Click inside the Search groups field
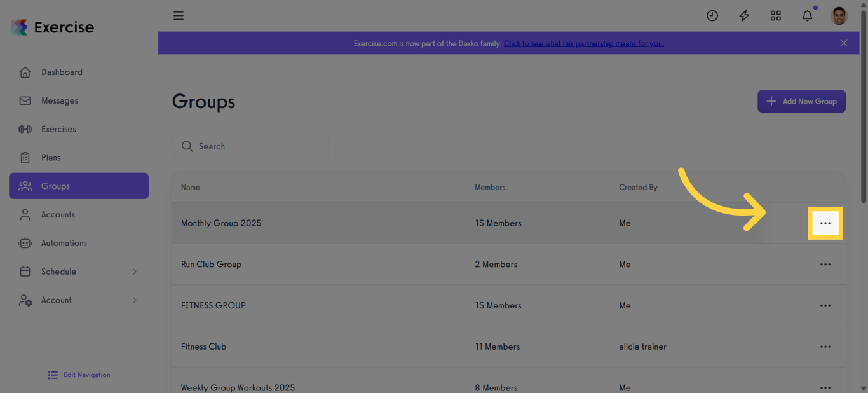Screen dimensions: 868x393 [x=250, y=146]
